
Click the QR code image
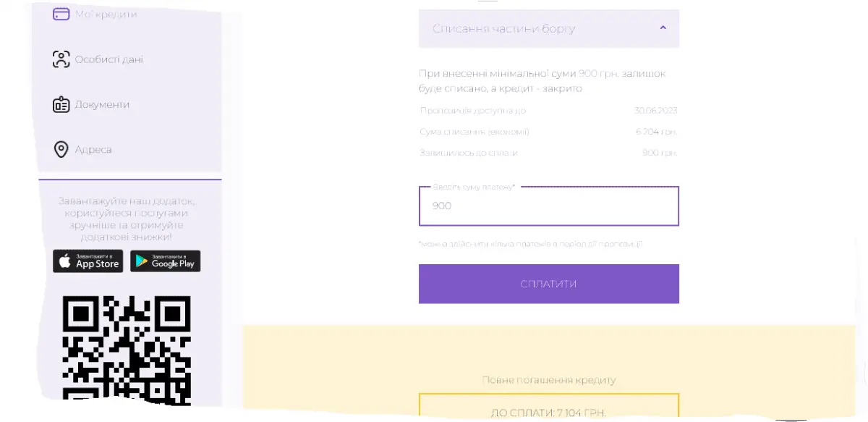click(x=127, y=349)
